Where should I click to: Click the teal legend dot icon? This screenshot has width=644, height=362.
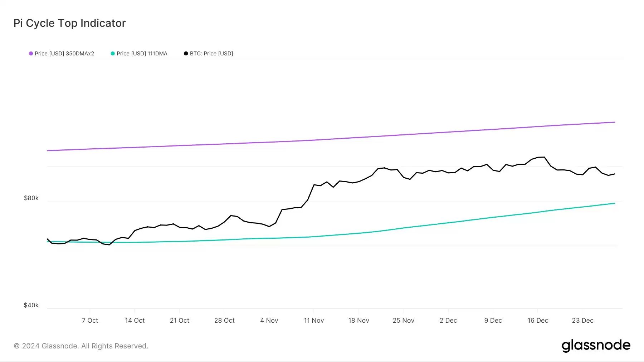[113, 53]
